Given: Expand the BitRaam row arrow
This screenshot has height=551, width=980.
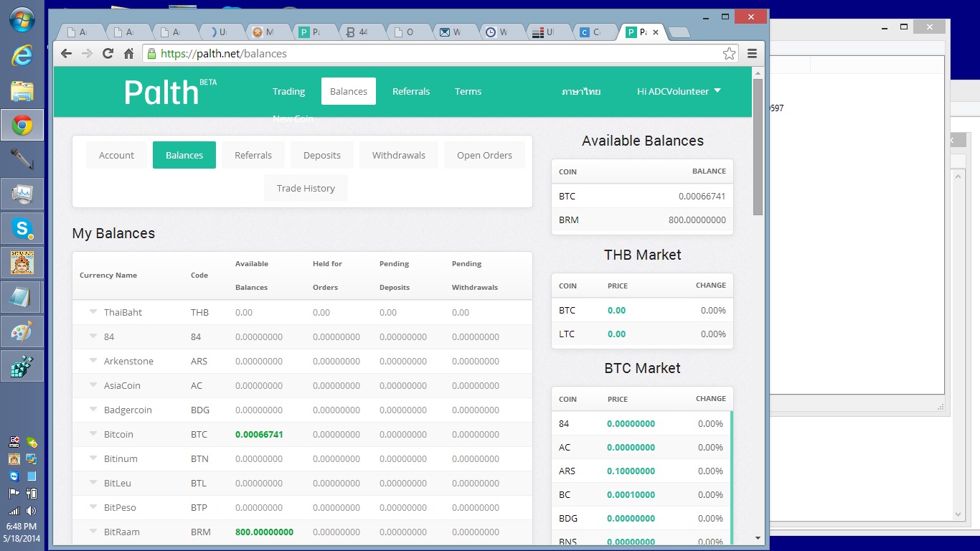Looking at the screenshot, I should pyautogui.click(x=93, y=532).
